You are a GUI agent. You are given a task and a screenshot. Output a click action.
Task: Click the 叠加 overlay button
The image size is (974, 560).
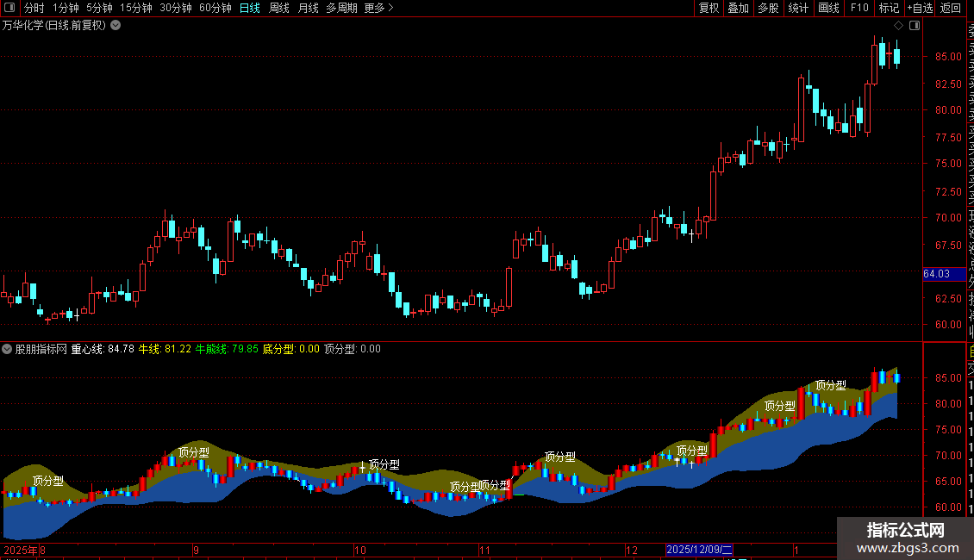pos(739,8)
